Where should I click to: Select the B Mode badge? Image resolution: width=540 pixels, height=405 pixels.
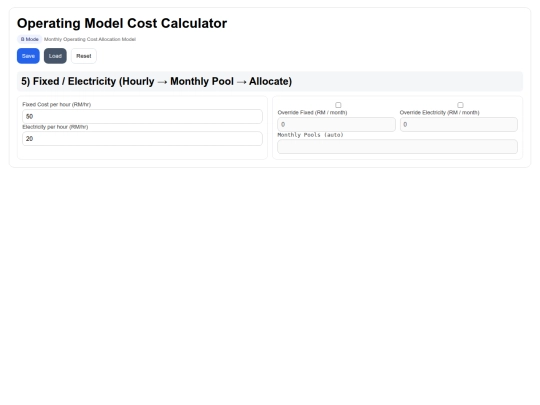click(30, 39)
